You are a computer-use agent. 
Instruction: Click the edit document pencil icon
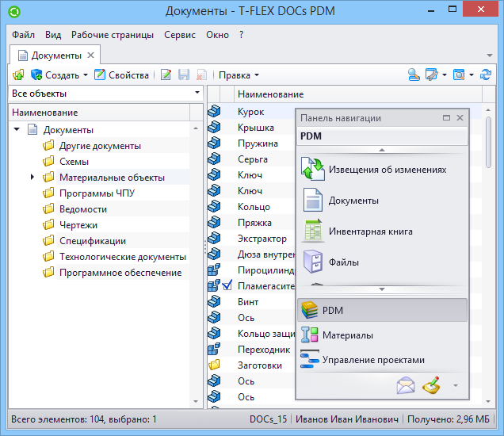coord(166,75)
